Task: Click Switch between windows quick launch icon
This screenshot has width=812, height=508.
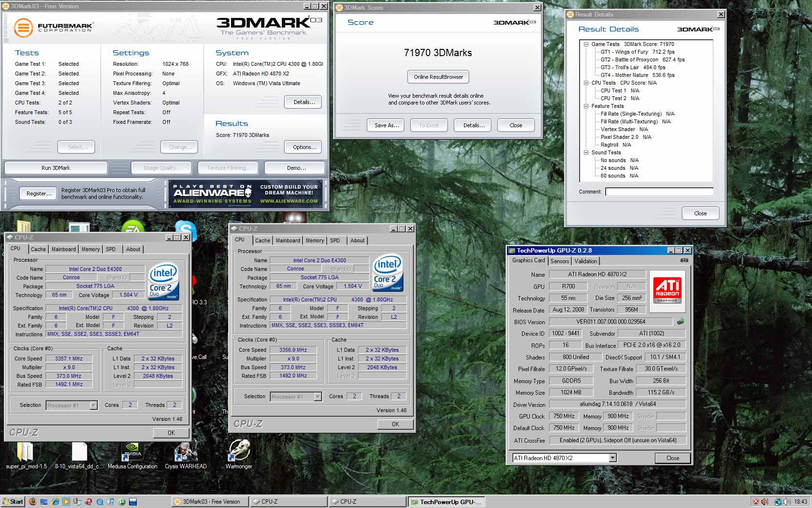Action: (x=77, y=502)
